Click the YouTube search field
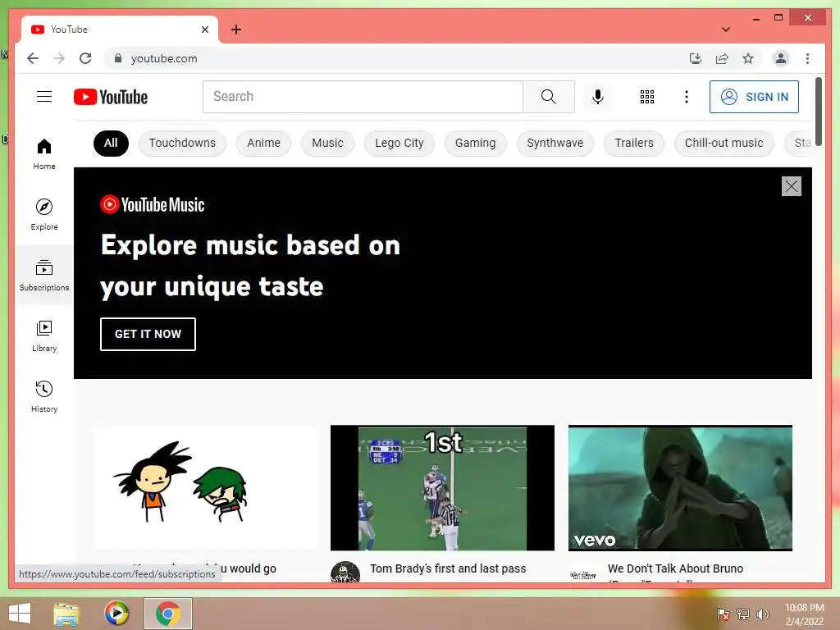 [x=363, y=97]
